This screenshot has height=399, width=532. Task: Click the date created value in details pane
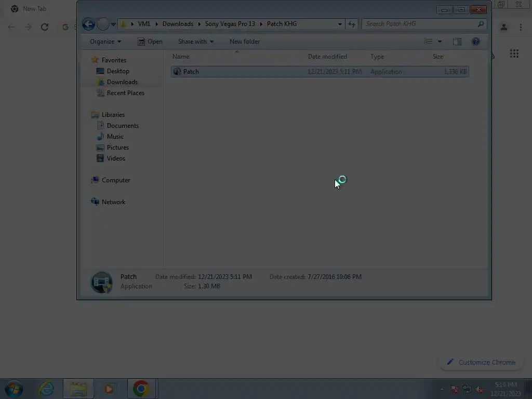[x=335, y=277]
